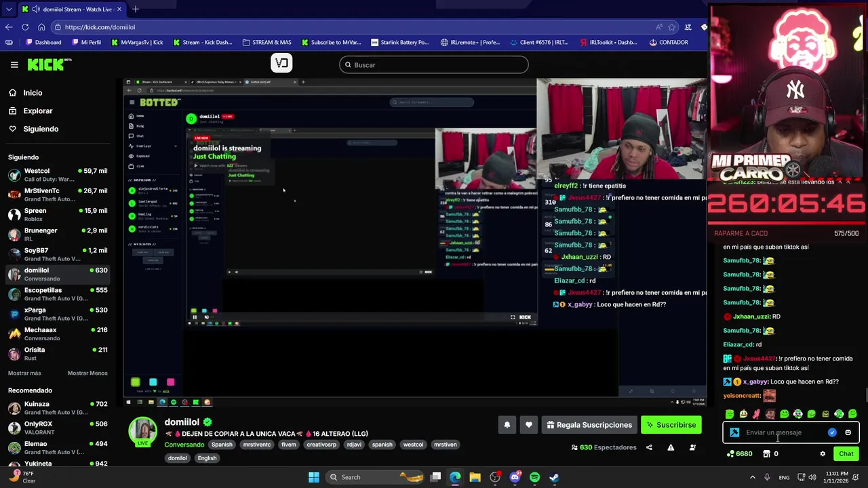The image size is (868, 488).
Task: Go to Inicio in the sidebar
Action: (33, 93)
